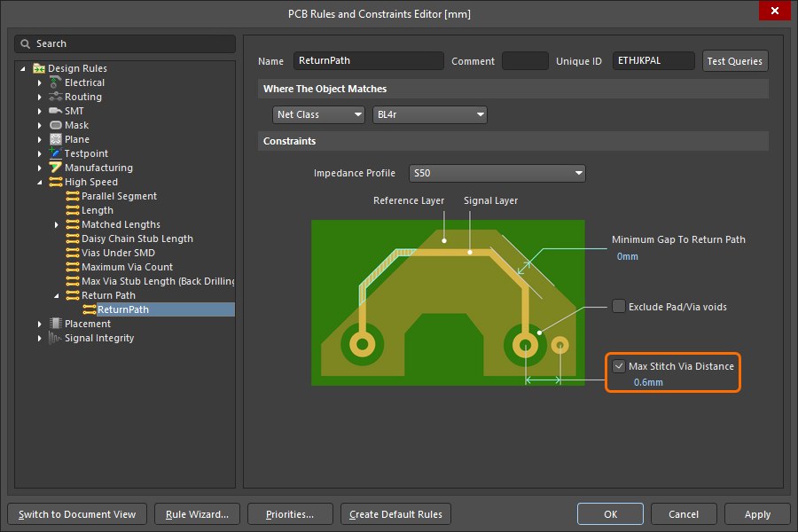Viewport: 798px width, 532px height.
Task: Click the Parallel Segment rule icon
Action: coord(73,196)
